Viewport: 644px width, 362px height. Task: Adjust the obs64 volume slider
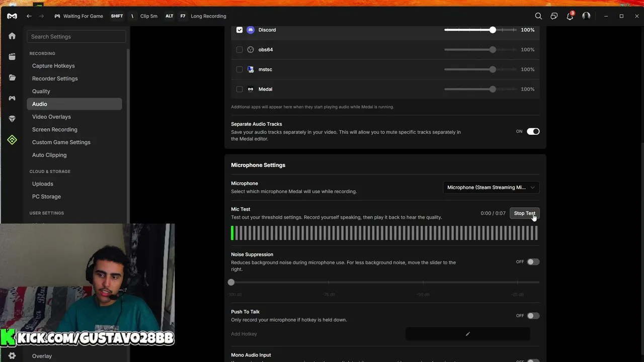[480, 50]
